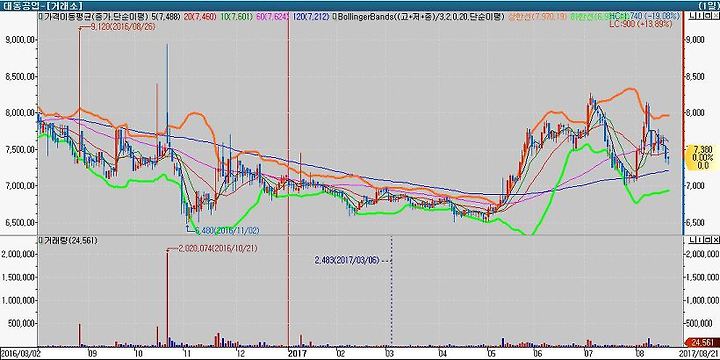
Task: Click the month 08 label on the time axis
Action: pyautogui.click(x=639, y=354)
